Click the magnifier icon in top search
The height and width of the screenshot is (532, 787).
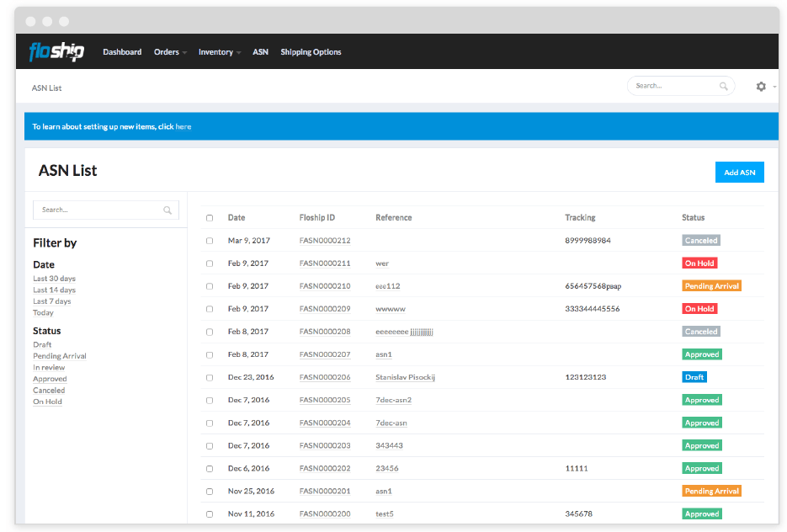coord(724,86)
